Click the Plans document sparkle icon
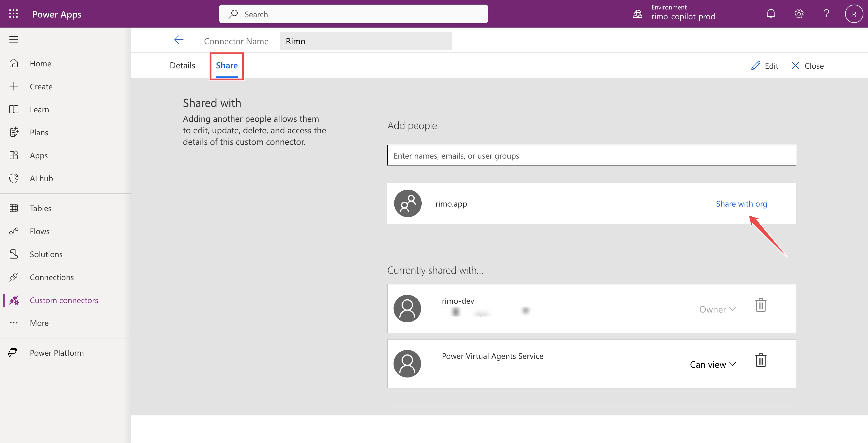868x443 pixels. [14, 132]
